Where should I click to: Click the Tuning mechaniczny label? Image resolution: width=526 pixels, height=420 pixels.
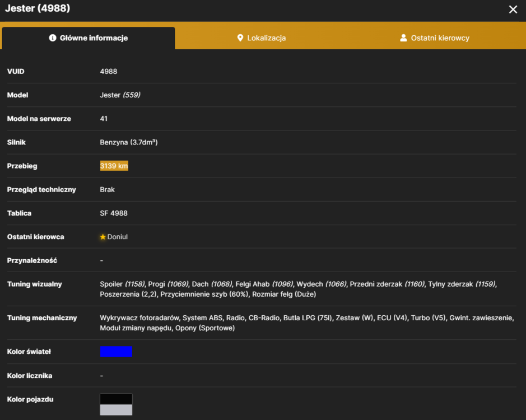tap(42, 318)
